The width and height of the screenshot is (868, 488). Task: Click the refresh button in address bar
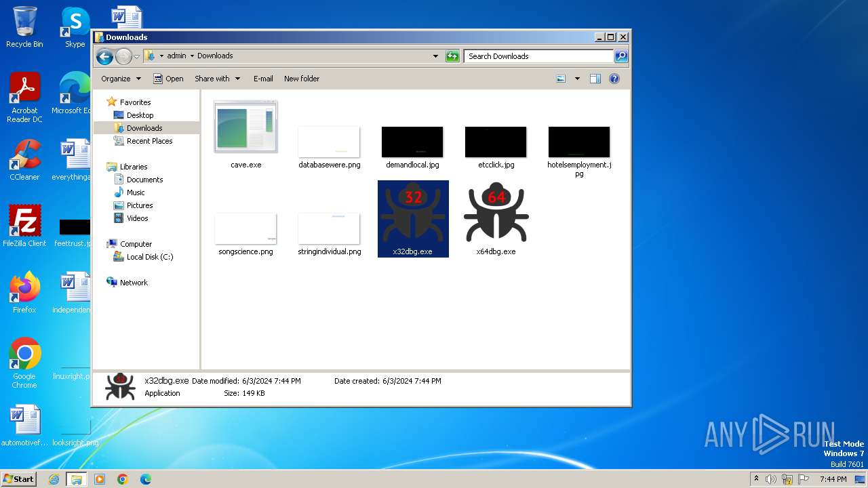click(x=452, y=56)
